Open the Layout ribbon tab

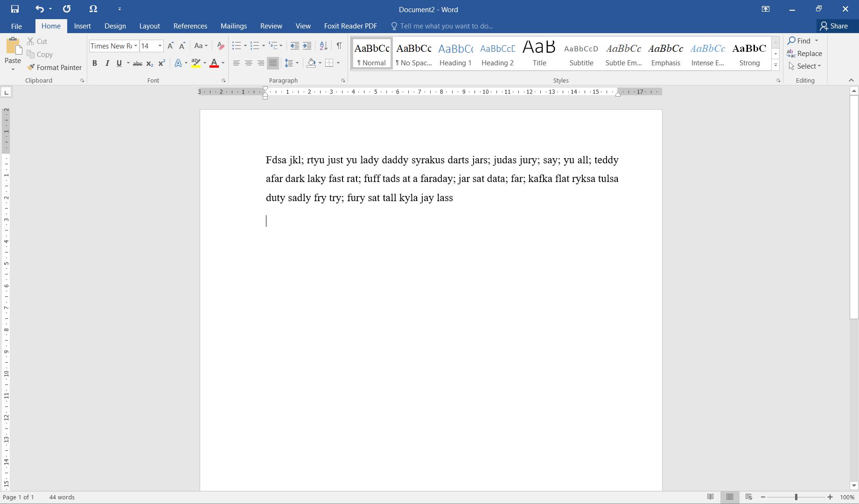point(149,26)
